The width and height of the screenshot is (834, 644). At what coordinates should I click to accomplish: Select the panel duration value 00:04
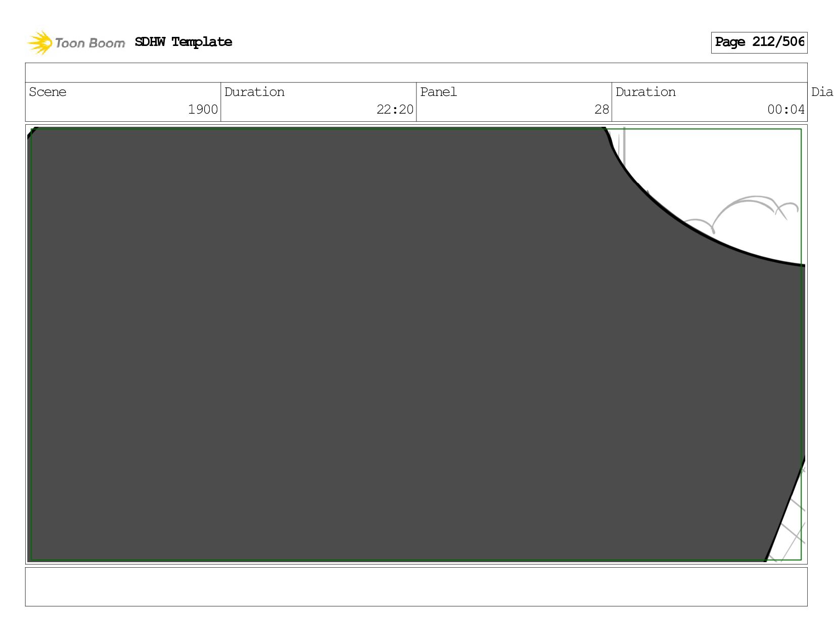(785, 109)
